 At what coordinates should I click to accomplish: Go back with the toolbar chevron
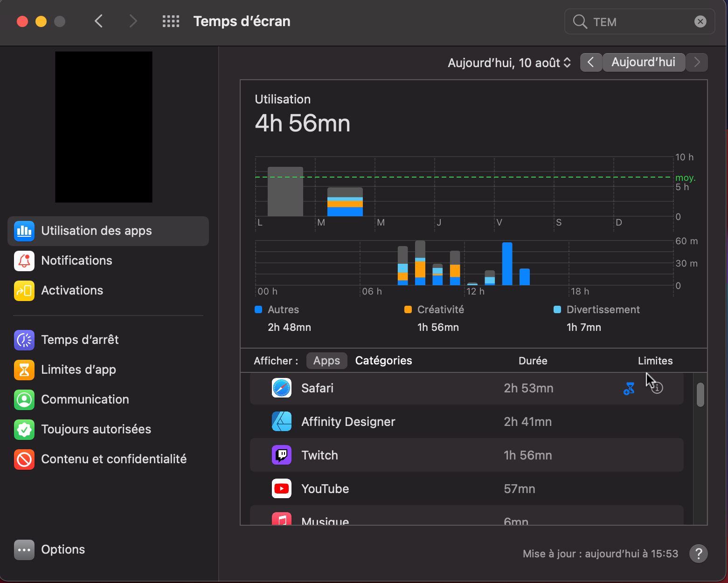tap(98, 21)
